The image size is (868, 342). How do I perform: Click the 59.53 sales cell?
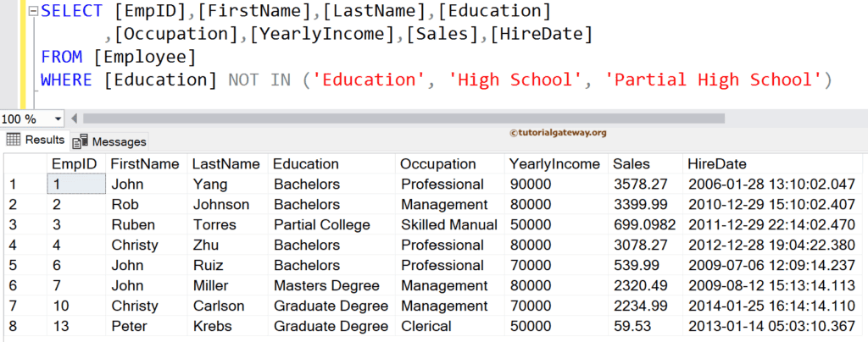pyautogui.click(x=645, y=326)
